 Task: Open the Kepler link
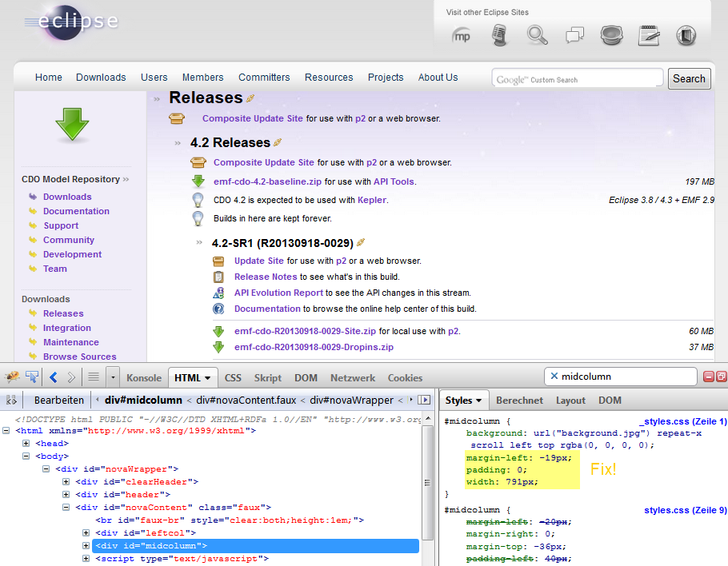click(x=371, y=200)
